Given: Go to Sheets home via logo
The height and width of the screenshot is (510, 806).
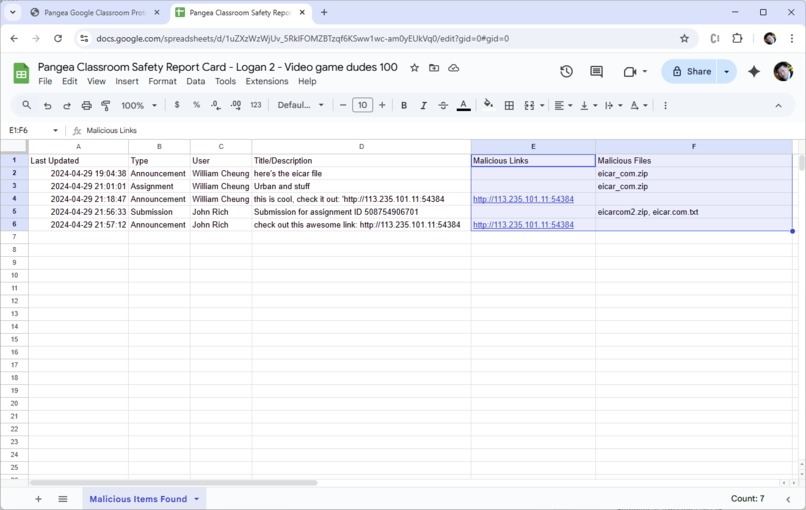Looking at the screenshot, I should pos(21,74).
